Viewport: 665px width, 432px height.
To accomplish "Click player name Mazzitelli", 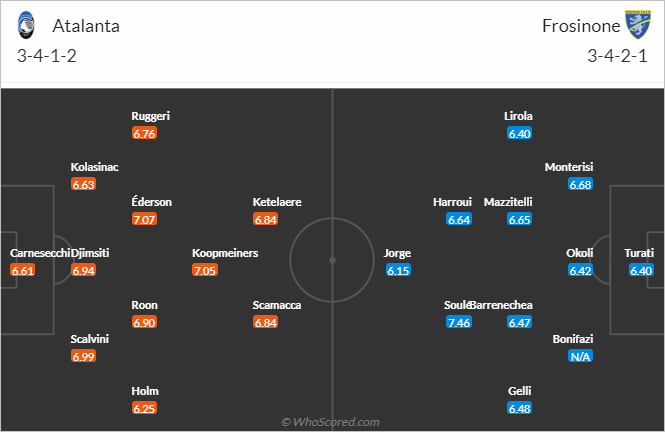I will tap(508, 202).
